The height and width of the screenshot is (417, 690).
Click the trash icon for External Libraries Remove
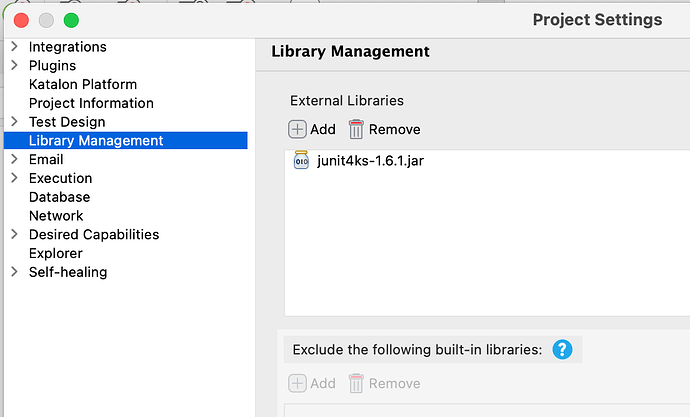point(356,129)
